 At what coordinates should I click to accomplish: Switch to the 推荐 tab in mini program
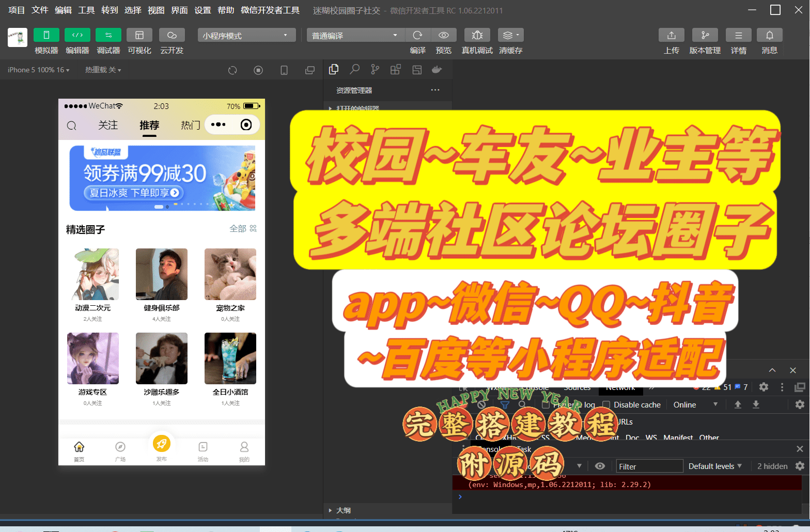pos(149,125)
